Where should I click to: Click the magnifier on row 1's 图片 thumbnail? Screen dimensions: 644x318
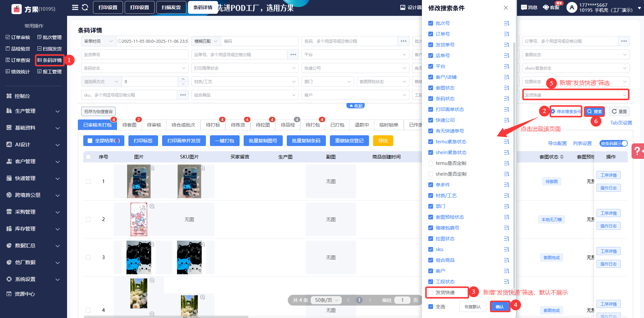coord(152,168)
